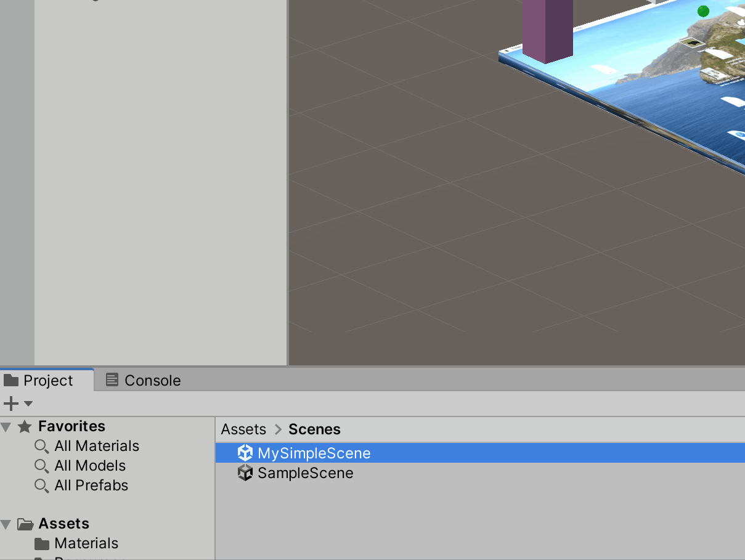The image size is (745, 560).
Task: Select the purple cube in the Scene view
Action: click(x=547, y=28)
